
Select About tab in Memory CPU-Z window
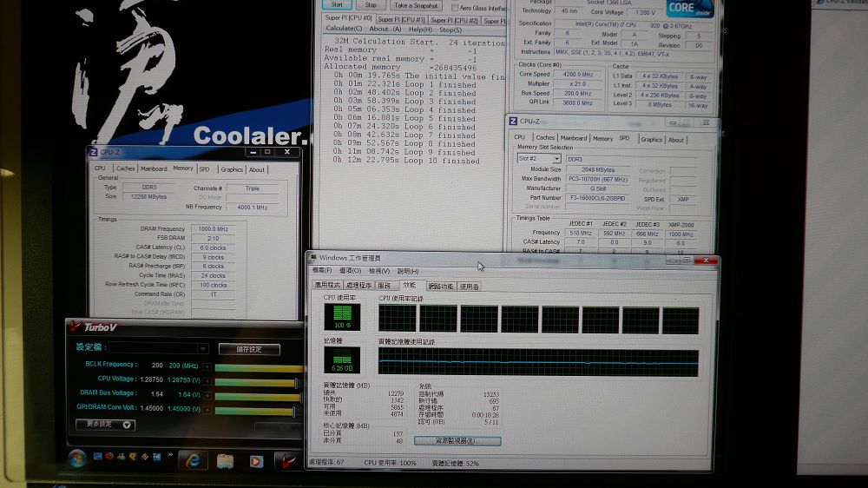pyautogui.click(x=256, y=169)
